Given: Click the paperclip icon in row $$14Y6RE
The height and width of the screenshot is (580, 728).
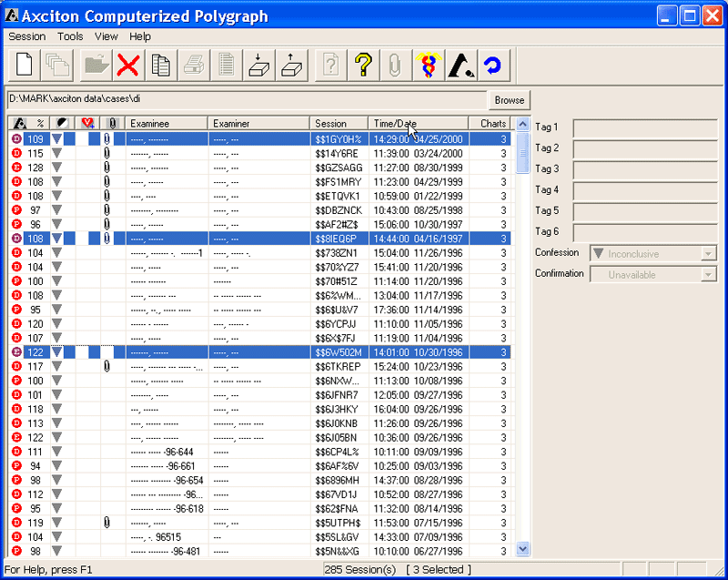Looking at the screenshot, I should click(x=106, y=153).
